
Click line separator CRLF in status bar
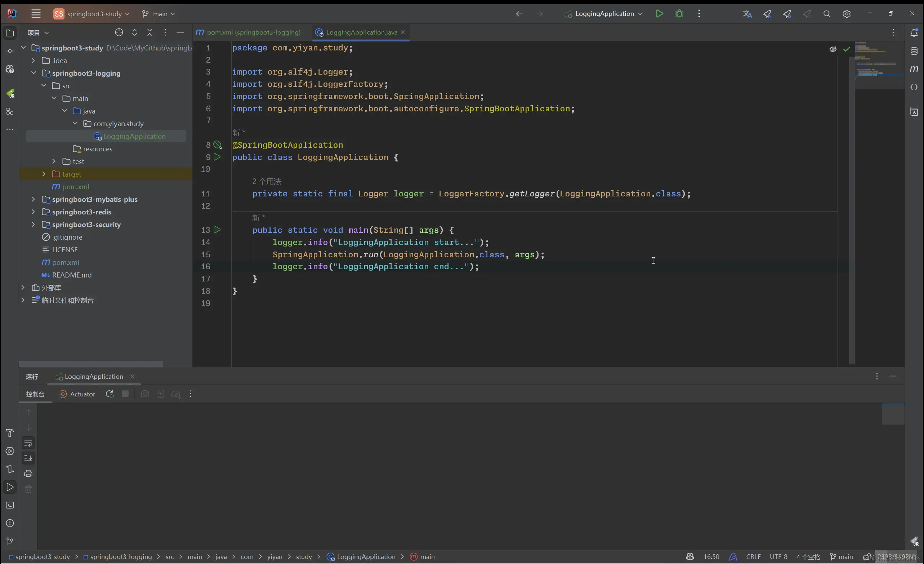click(753, 556)
